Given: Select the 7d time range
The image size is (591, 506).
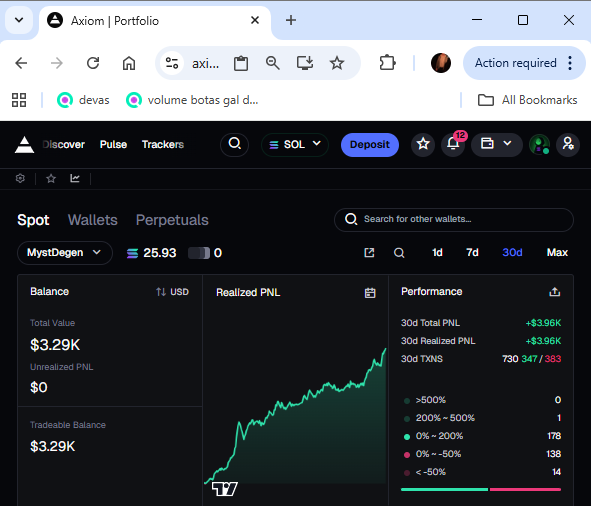Looking at the screenshot, I should (472, 253).
